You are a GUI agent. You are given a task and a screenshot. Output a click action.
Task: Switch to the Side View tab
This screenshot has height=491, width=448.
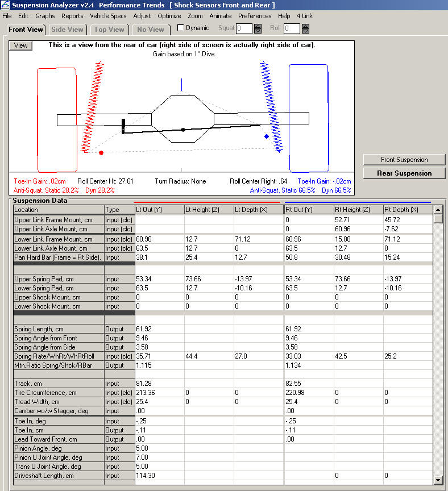[67, 30]
